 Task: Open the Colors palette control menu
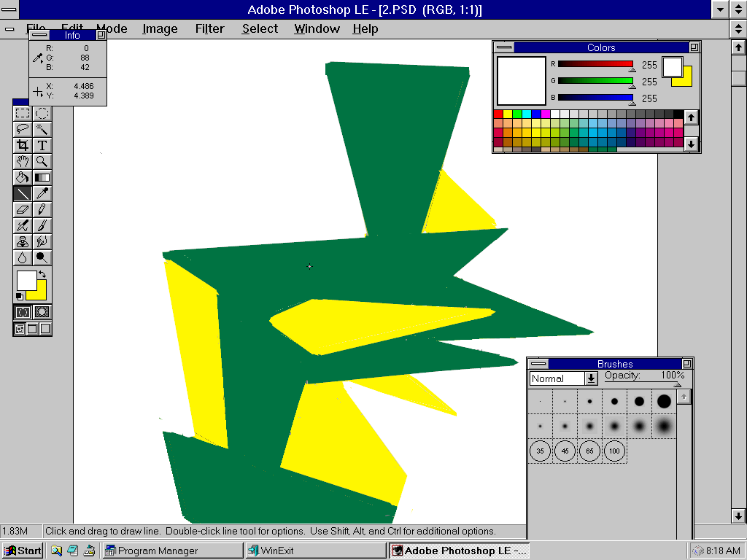tap(503, 47)
